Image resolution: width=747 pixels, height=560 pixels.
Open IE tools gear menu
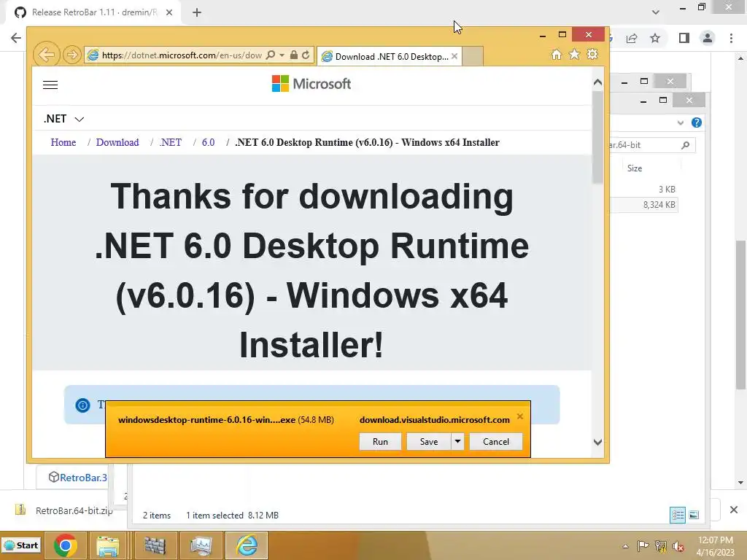(592, 54)
